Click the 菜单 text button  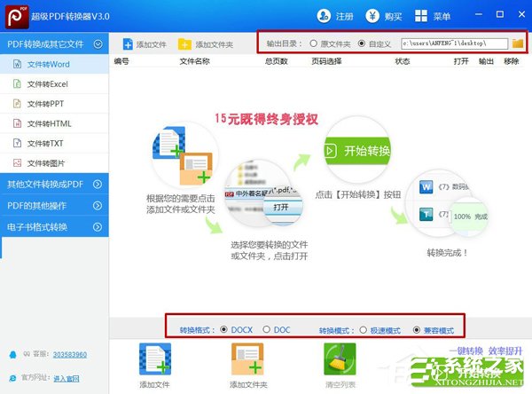pos(442,16)
